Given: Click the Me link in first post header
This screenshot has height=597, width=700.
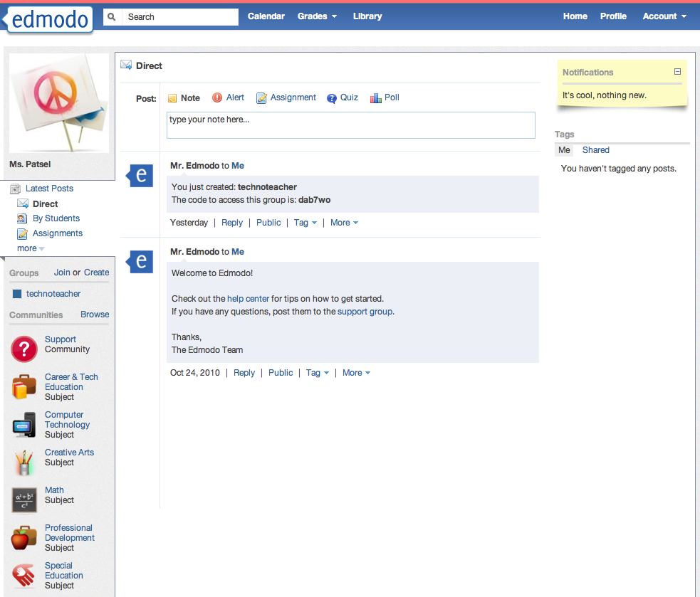Looking at the screenshot, I should point(238,166).
